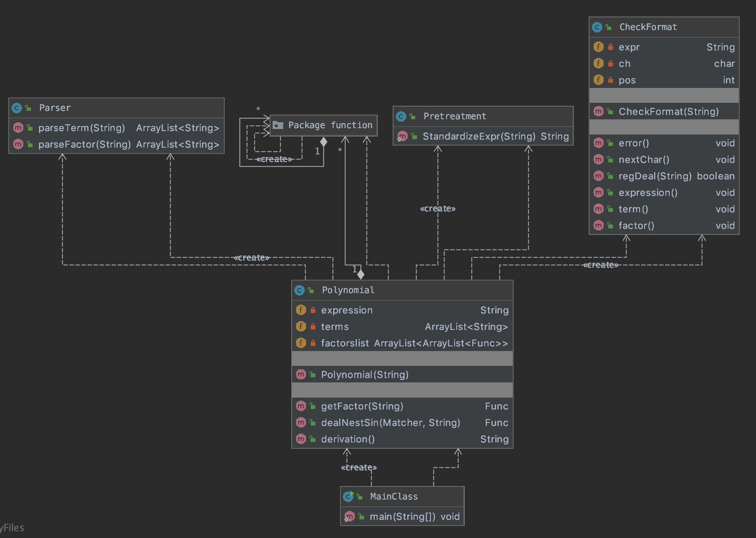The height and width of the screenshot is (538, 756).
Task: Click the int type of field pos
Action: [729, 80]
